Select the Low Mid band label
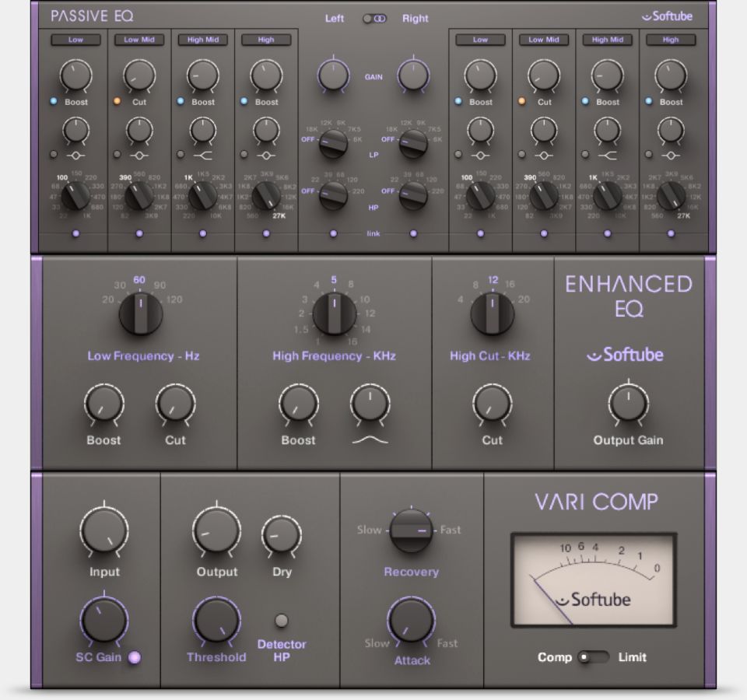Screen dimensions: 747x700 [x=139, y=39]
